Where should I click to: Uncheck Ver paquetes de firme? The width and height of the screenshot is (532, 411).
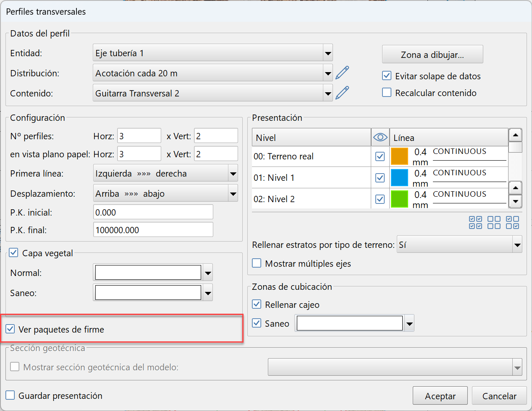point(10,329)
